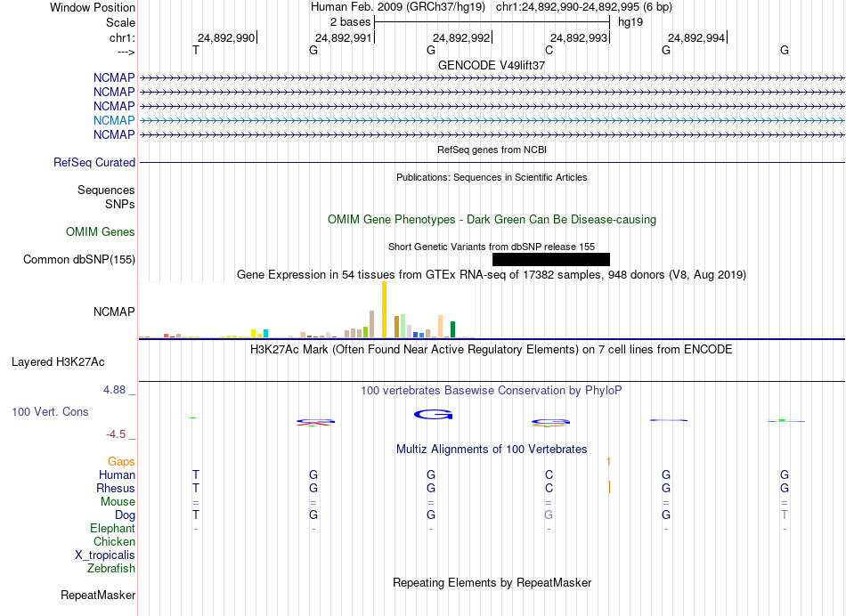Click the black dbSNP variant block
846x616 pixels.
pos(551,259)
